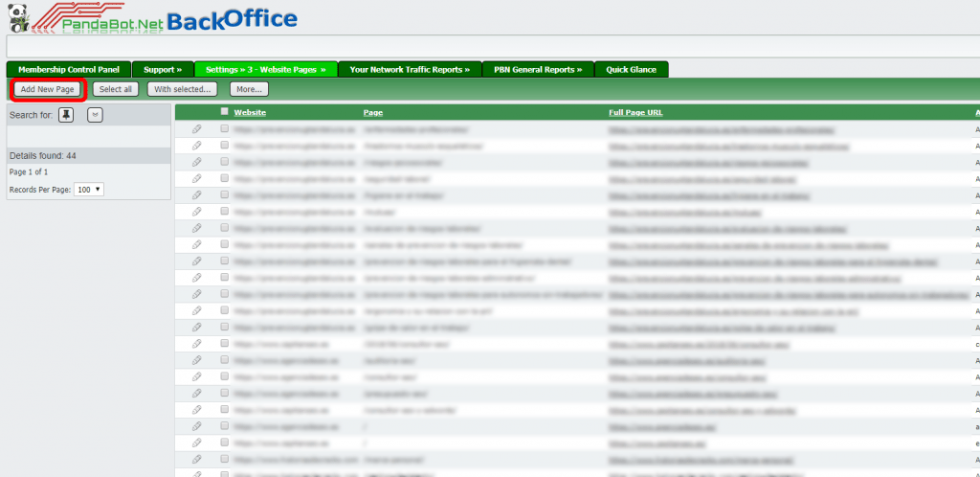This screenshot has width=980, height=477.
Task: Toggle the header checkbox beside Website column
Action: pyautogui.click(x=224, y=111)
